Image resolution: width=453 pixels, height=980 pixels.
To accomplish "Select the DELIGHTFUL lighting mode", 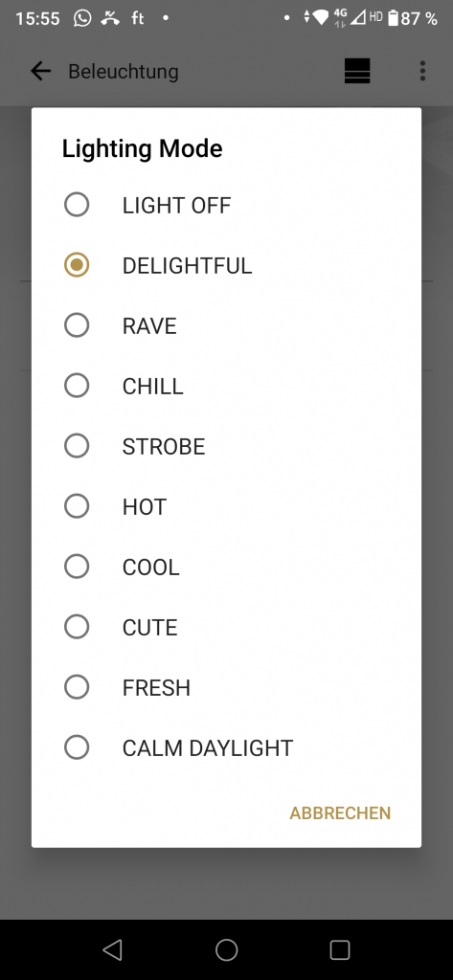I will 226,266.
